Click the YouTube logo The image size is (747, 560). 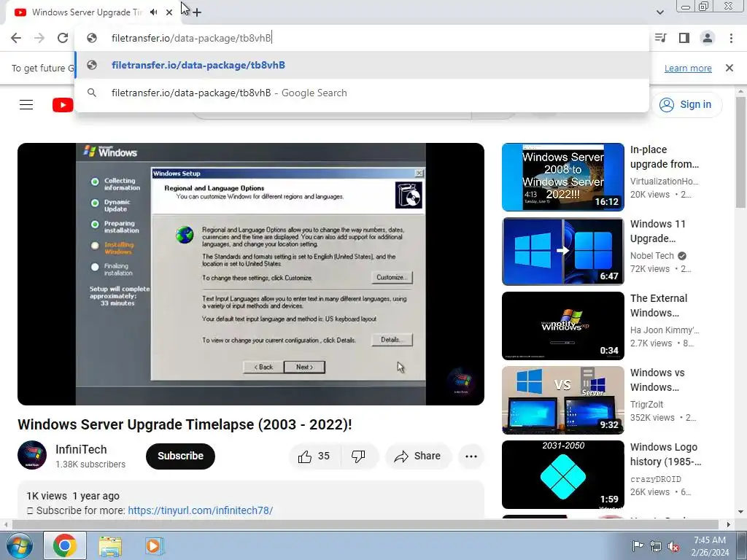tap(63, 105)
